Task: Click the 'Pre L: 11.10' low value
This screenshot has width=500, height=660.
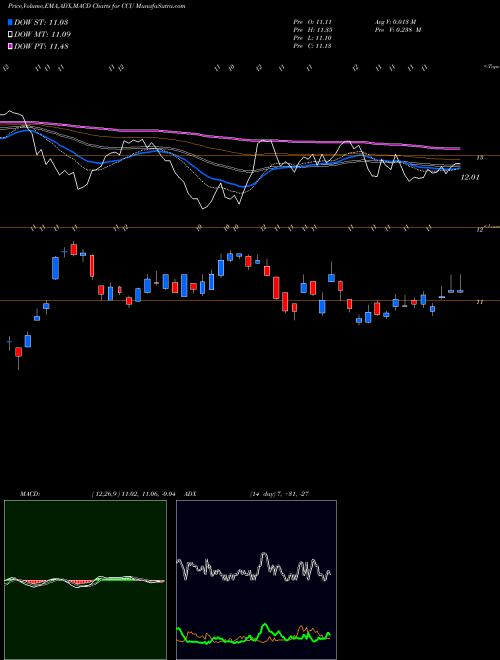Action: pyautogui.click(x=312, y=38)
